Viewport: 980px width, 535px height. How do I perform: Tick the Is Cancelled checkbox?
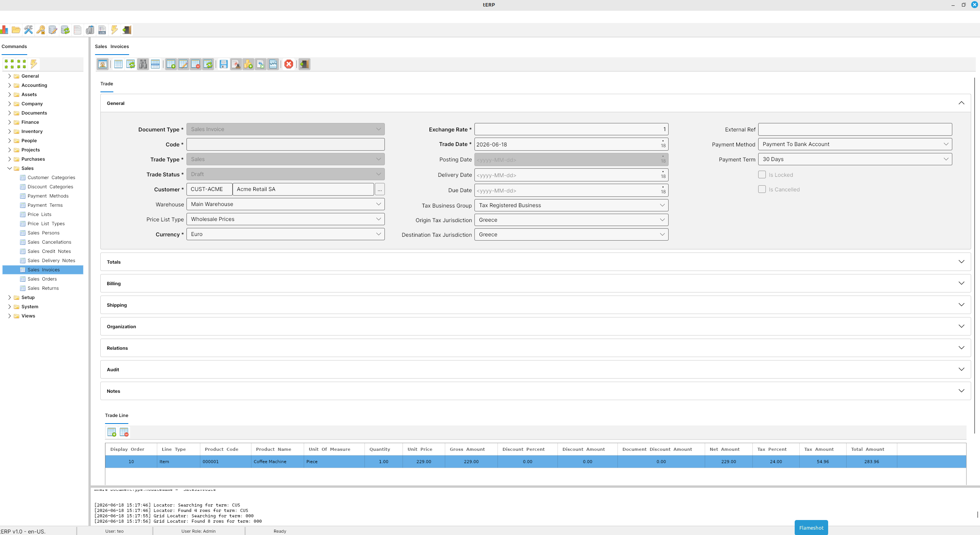(762, 189)
